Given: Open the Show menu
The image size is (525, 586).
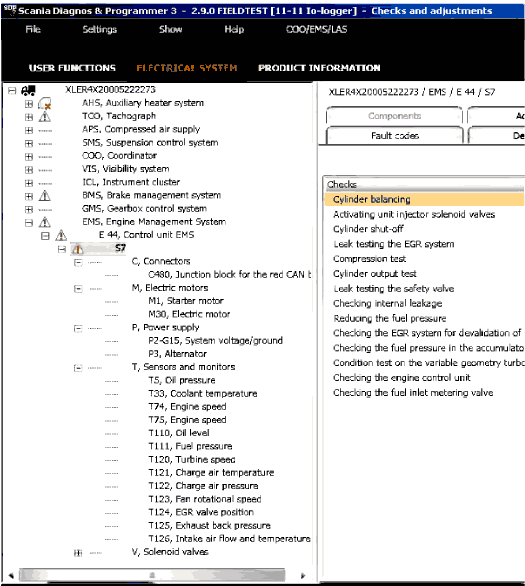Looking at the screenshot, I should pos(170,29).
